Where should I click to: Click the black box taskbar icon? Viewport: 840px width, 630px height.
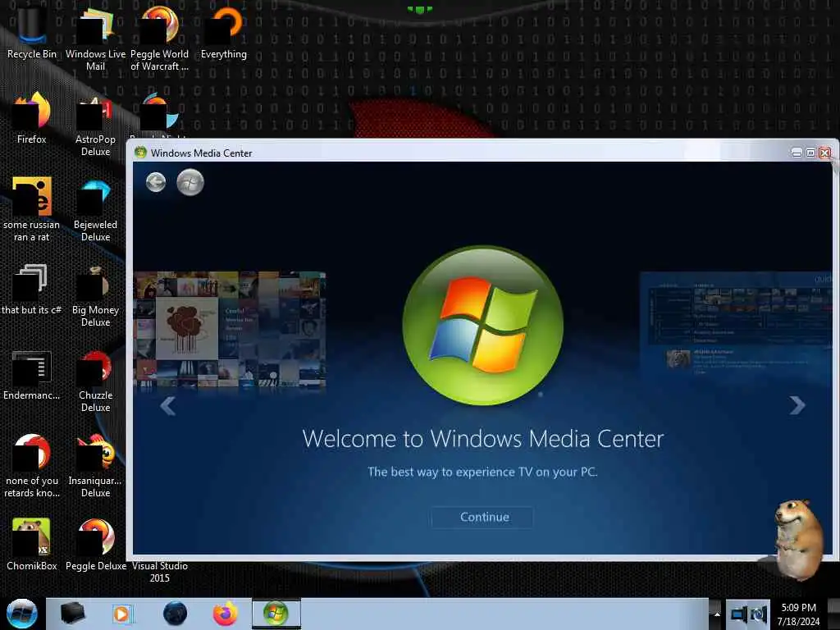tap(72, 613)
